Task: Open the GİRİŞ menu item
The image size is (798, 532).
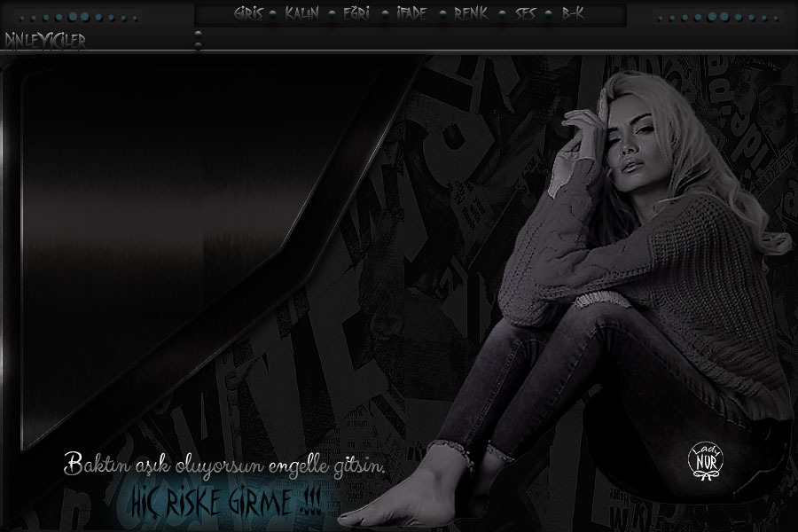Action: coord(248,14)
